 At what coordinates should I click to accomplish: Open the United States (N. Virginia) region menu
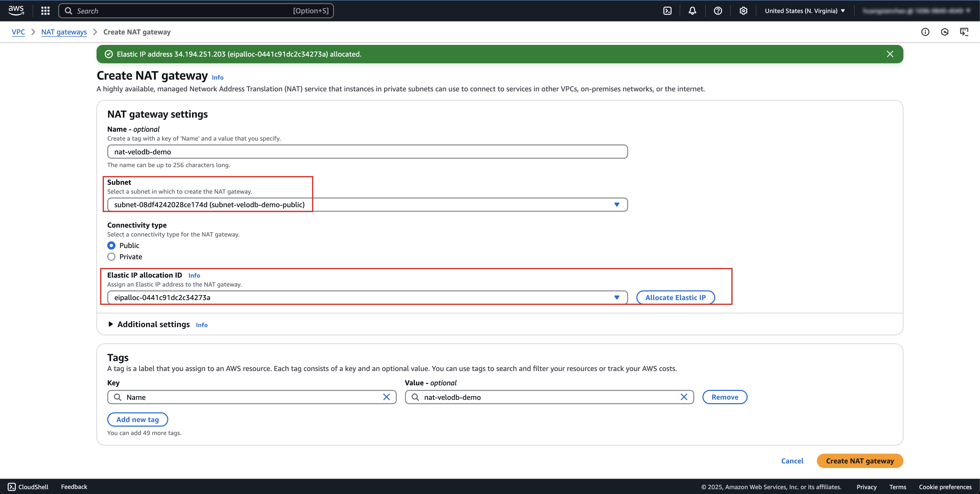click(805, 11)
